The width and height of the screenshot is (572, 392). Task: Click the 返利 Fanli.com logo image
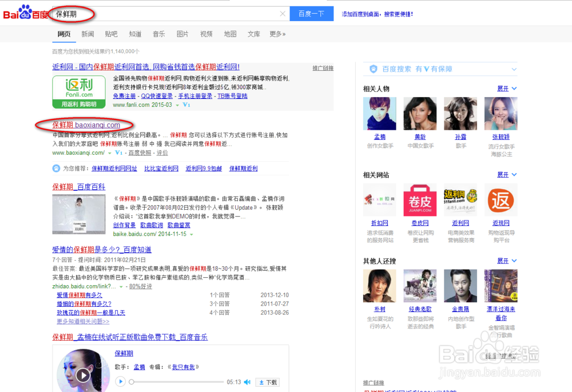tap(79, 92)
